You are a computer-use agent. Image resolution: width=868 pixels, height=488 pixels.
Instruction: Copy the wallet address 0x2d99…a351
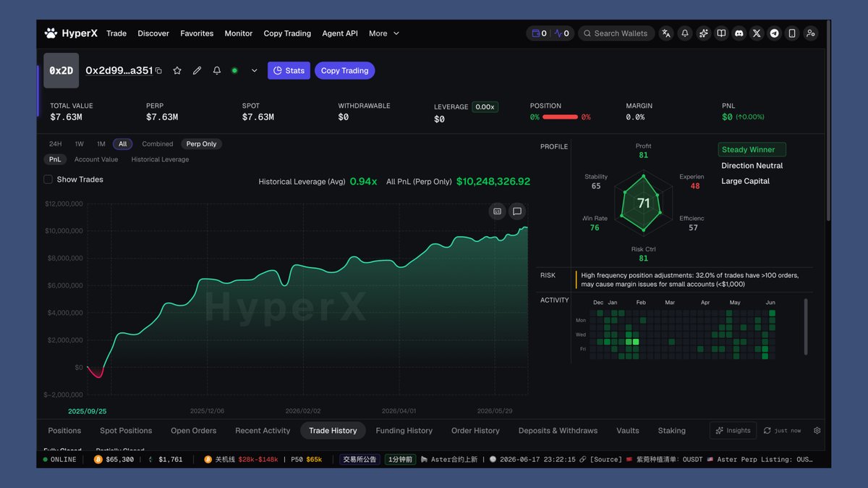click(158, 71)
